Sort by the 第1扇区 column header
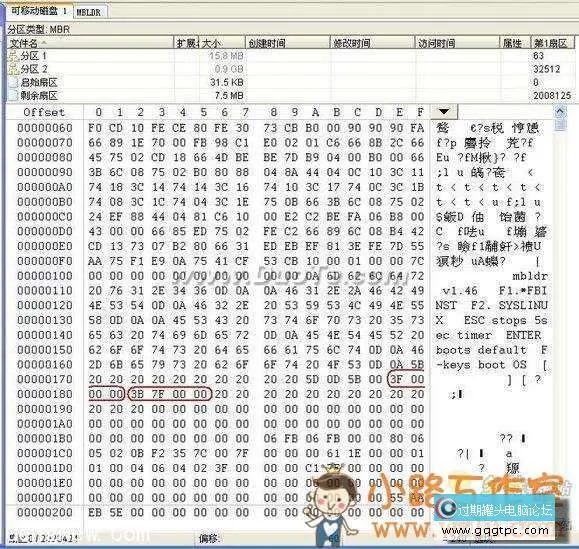579x549 pixels. pyautogui.click(x=553, y=43)
